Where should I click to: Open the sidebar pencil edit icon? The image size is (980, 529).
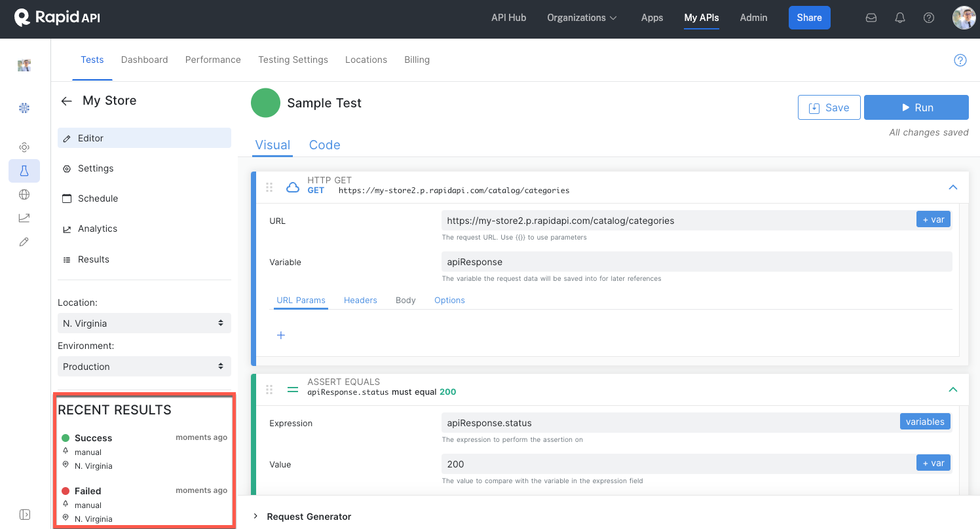pyautogui.click(x=24, y=242)
